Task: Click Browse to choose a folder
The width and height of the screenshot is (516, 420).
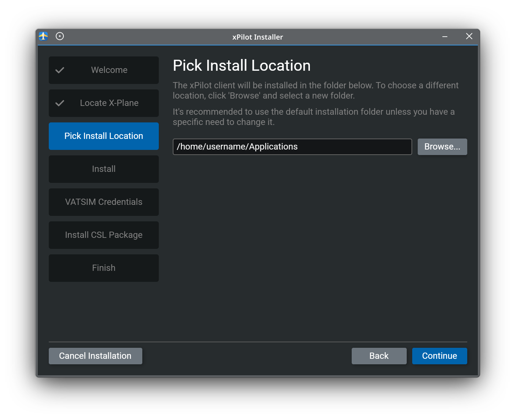Action: [x=442, y=147]
